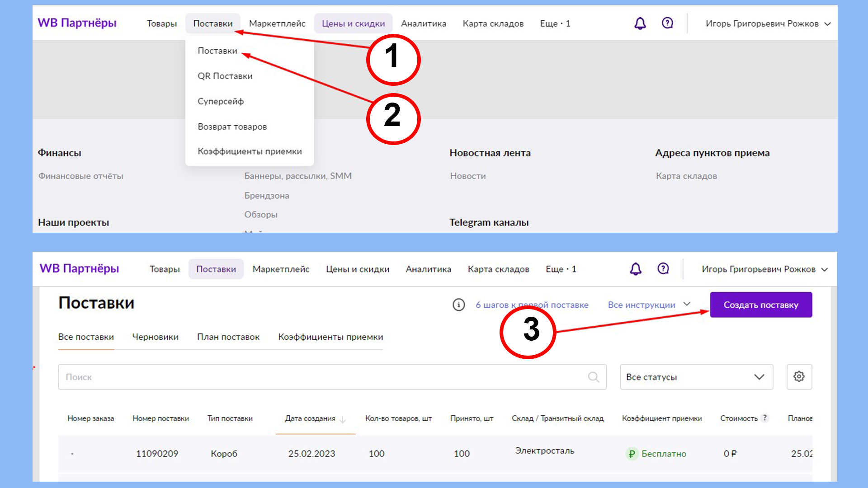This screenshot has height=488, width=868.
Task: Click the question mark next to Стоимость
Action: [x=765, y=418]
